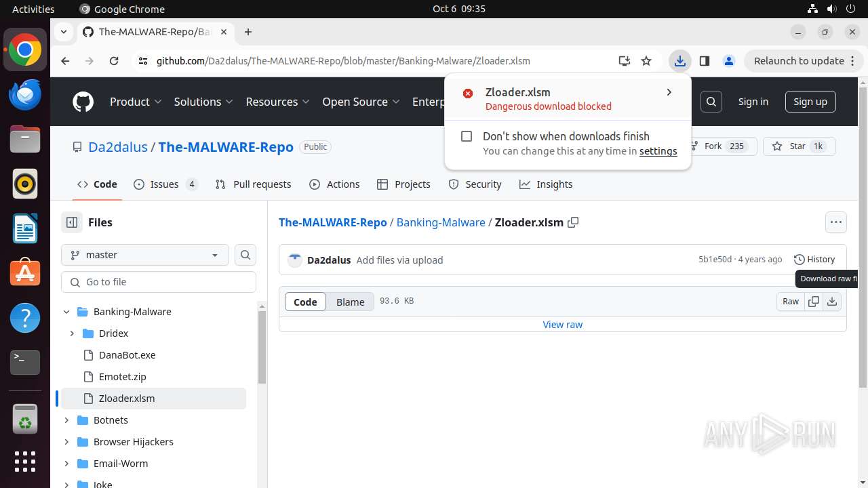Show applications grid in dock
Screen dimensions: 868x488
(25, 462)
